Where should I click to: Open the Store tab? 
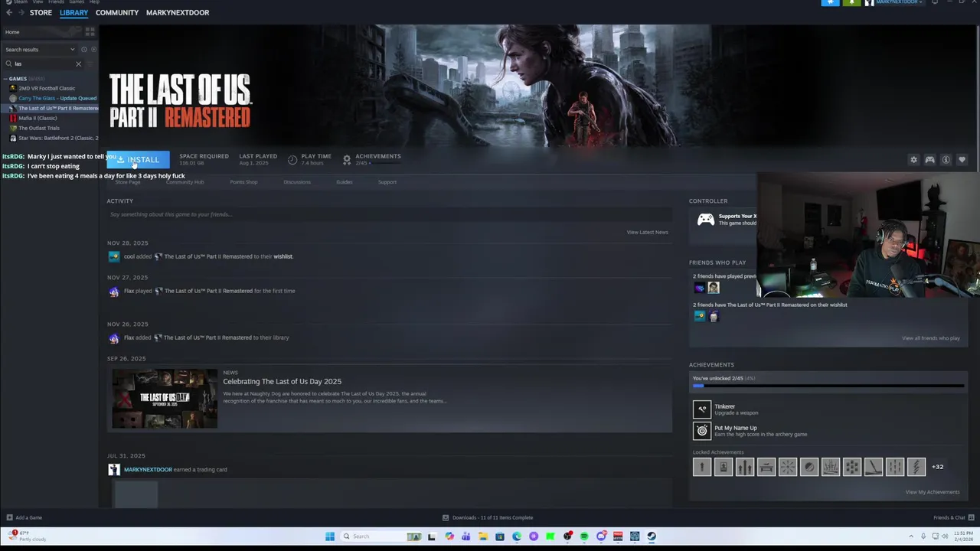coord(41,12)
